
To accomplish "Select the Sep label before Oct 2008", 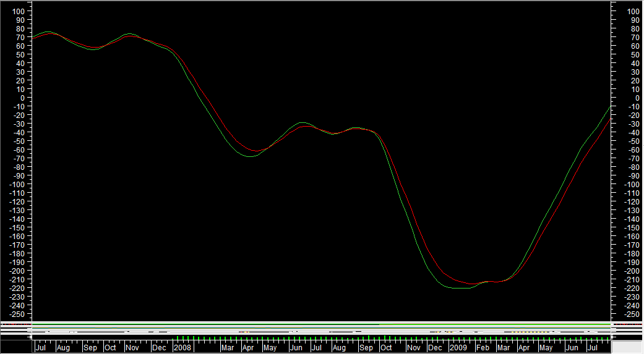I will tap(366, 347).
